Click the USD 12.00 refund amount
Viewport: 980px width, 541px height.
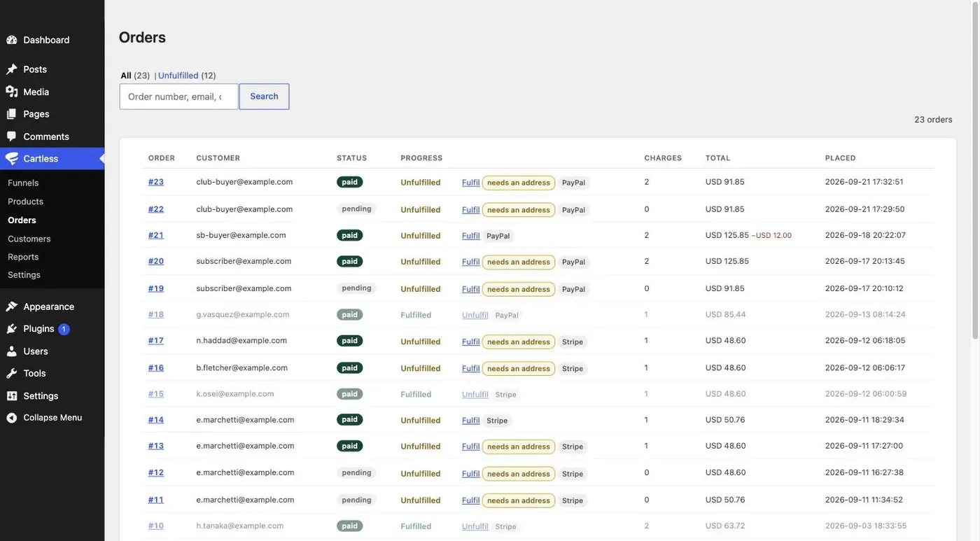click(x=771, y=235)
